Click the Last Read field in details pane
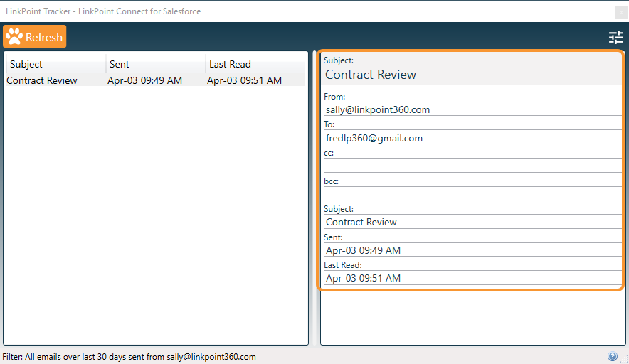This screenshot has height=364, width=629. 472,278
